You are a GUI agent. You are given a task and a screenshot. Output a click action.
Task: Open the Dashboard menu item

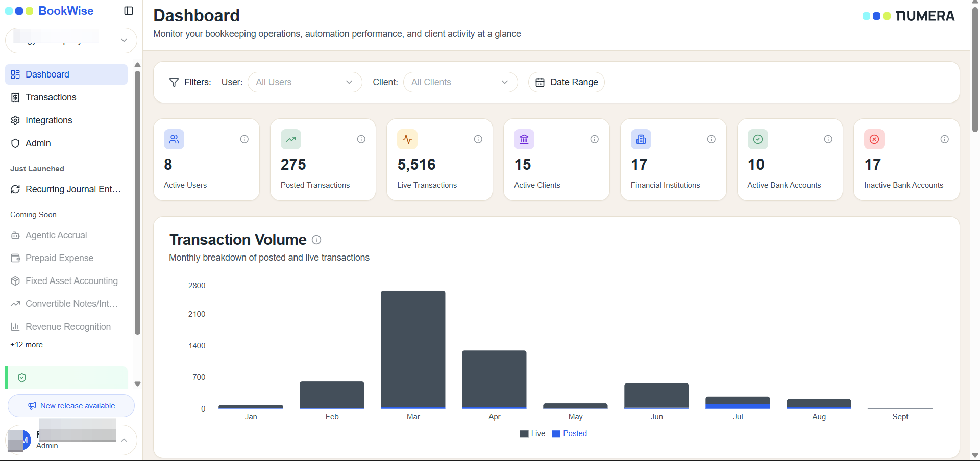click(x=66, y=74)
